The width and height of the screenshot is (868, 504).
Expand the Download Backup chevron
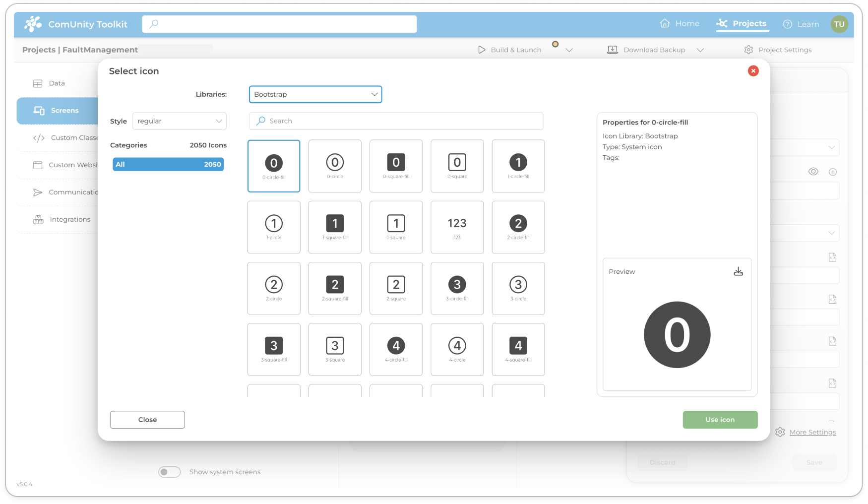click(700, 50)
